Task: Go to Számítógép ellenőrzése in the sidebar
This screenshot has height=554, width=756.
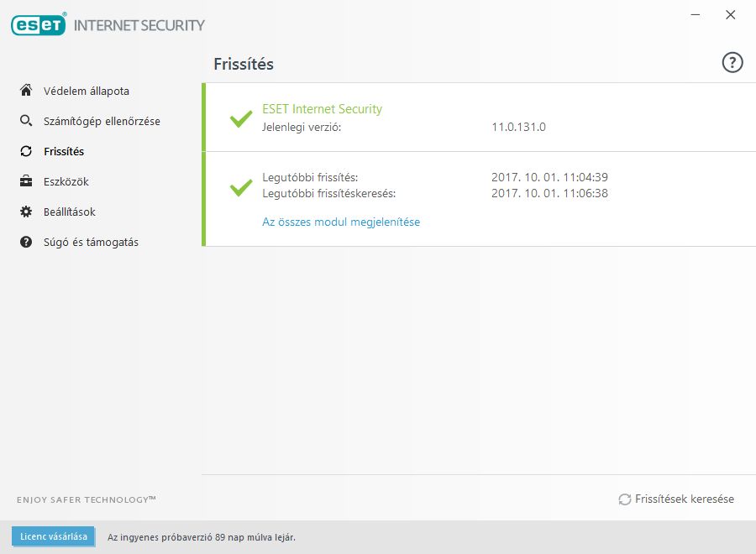Action: point(102,122)
